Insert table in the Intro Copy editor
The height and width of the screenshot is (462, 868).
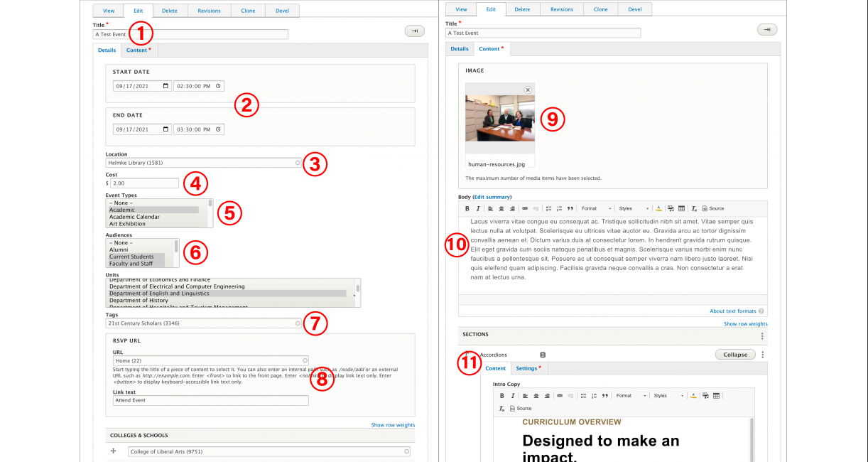click(716, 396)
